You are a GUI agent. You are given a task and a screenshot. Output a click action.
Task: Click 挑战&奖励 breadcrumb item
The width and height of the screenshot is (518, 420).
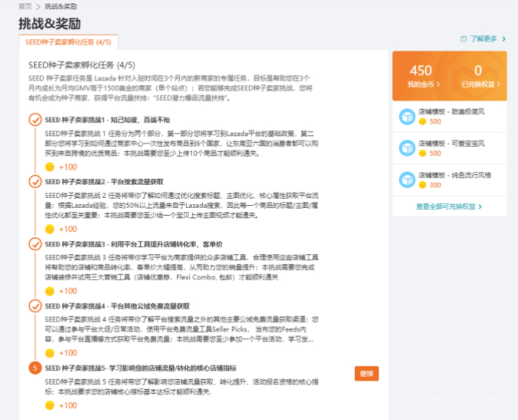(x=61, y=7)
